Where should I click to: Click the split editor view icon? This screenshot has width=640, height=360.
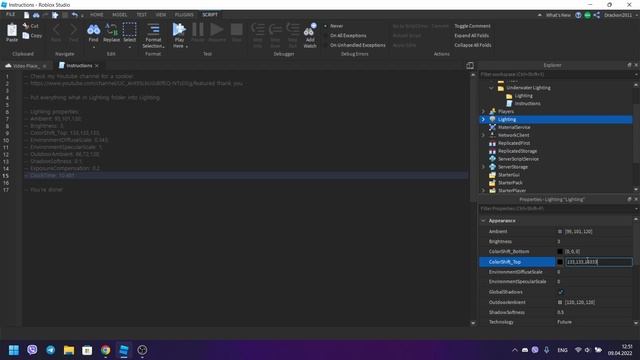(x=470, y=65)
